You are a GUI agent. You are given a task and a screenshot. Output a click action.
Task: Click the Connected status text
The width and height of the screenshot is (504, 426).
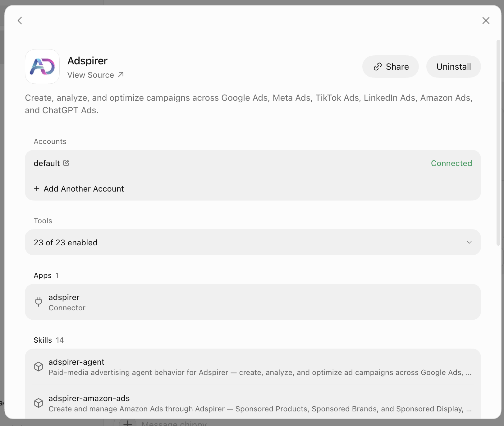[451, 163]
